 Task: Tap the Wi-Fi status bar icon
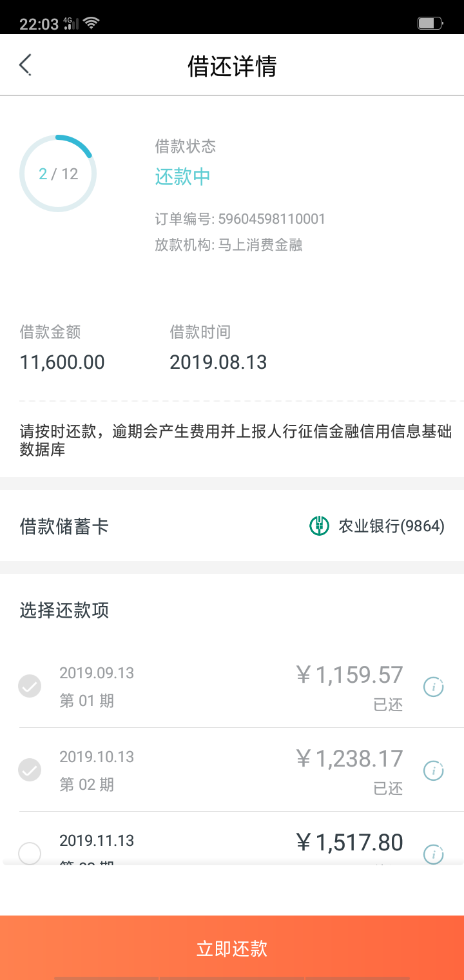pyautogui.click(x=91, y=24)
